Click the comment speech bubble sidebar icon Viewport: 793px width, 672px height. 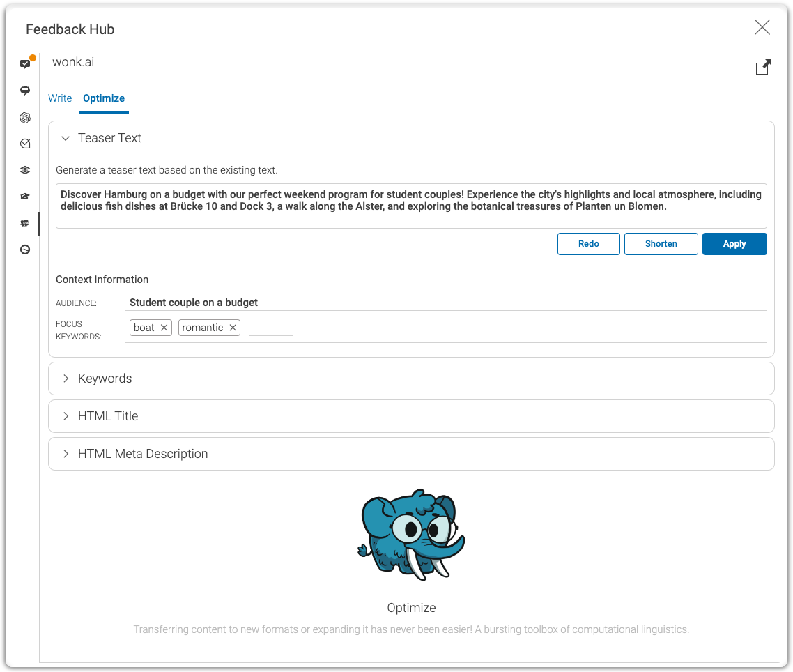pyautogui.click(x=25, y=91)
